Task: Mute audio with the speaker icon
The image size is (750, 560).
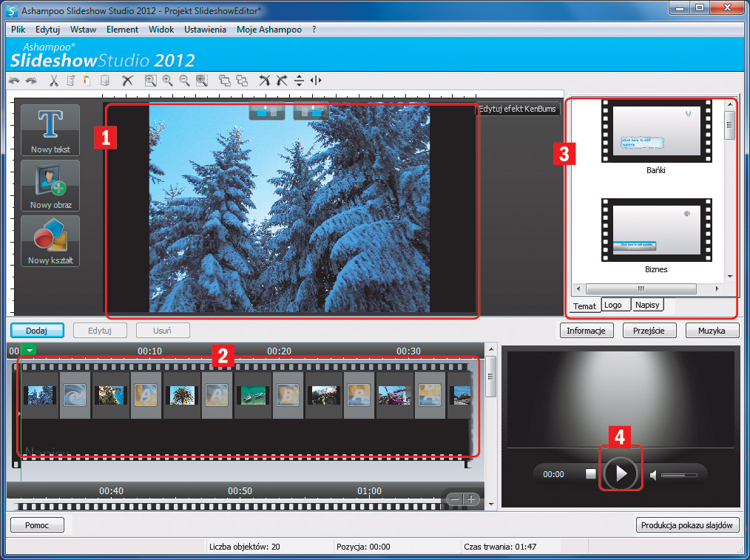Action: coord(654,474)
